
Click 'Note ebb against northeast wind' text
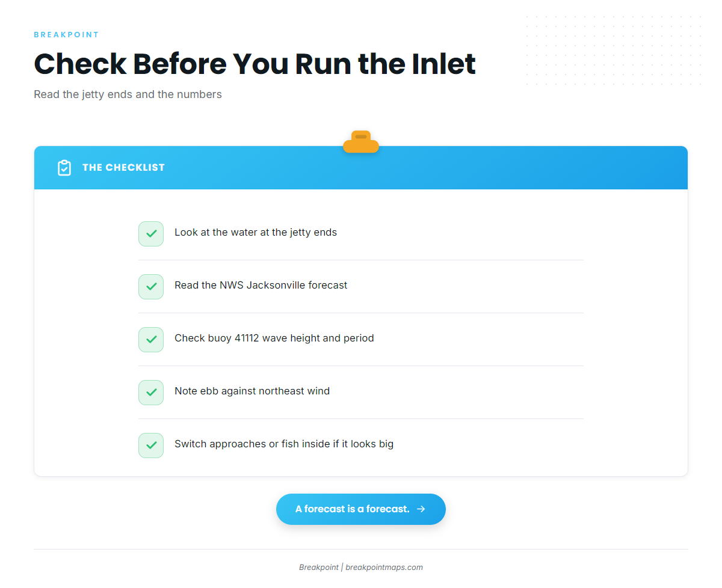tap(252, 391)
